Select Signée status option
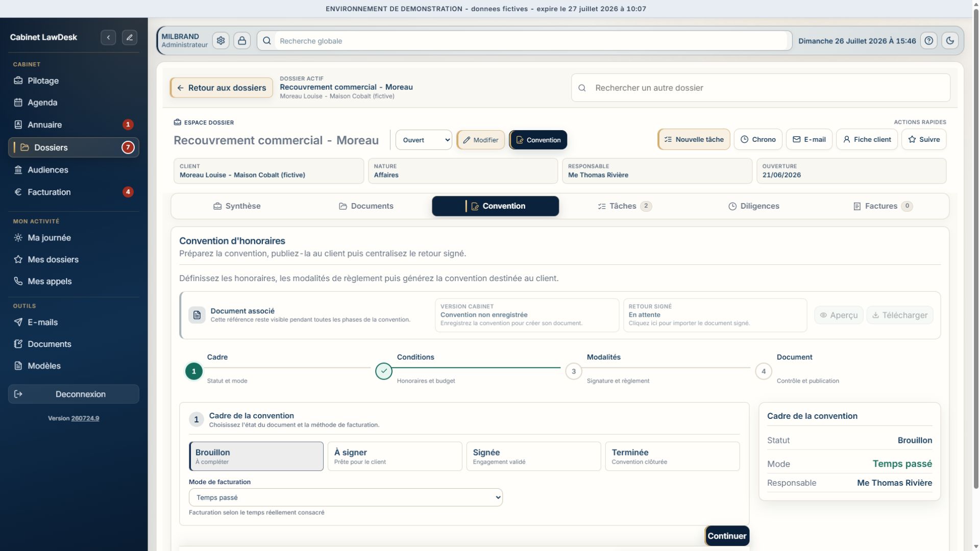This screenshot has height=551, width=980. click(x=534, y=456)
